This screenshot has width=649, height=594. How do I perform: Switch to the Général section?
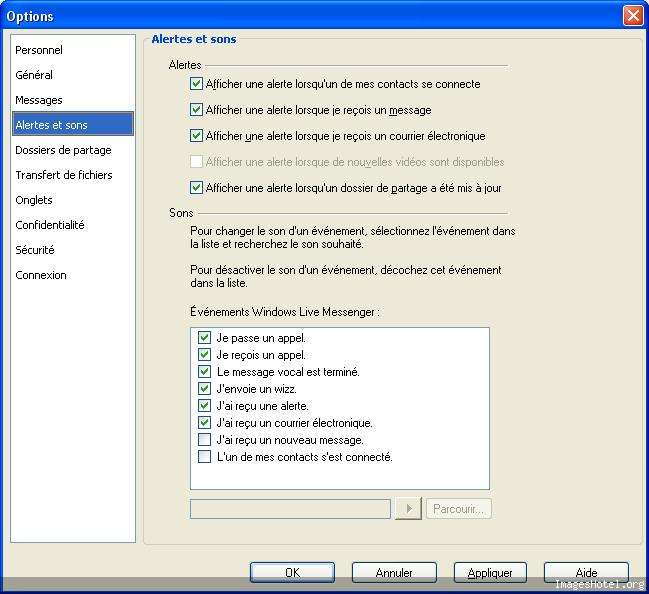[x=34, y=75]
